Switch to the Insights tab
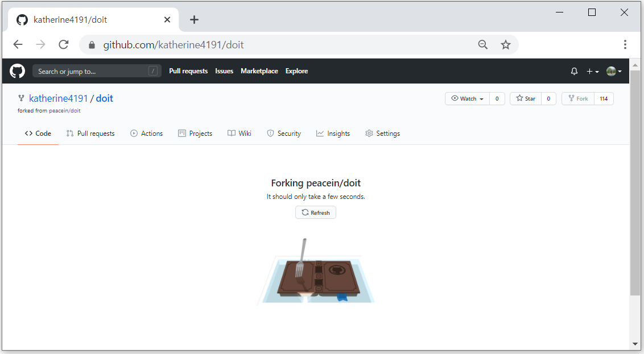644x354 pixels. tap(333, 134)
